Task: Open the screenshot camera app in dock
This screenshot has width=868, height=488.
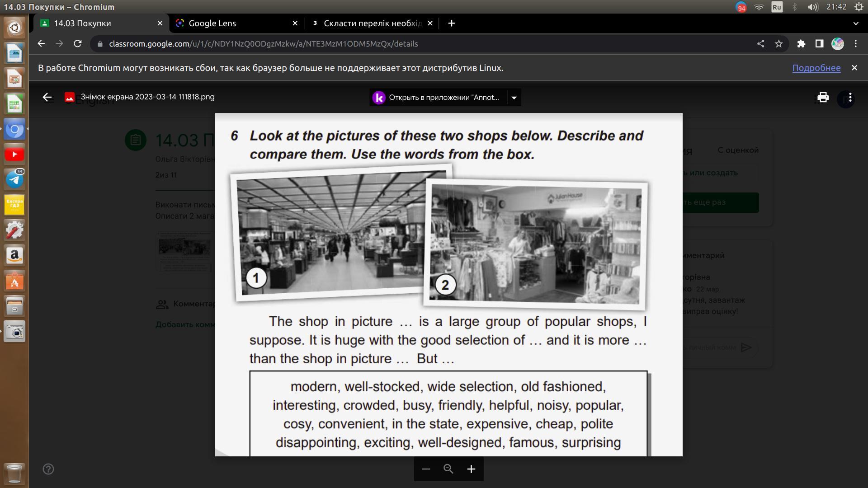Action: (14, 332)
